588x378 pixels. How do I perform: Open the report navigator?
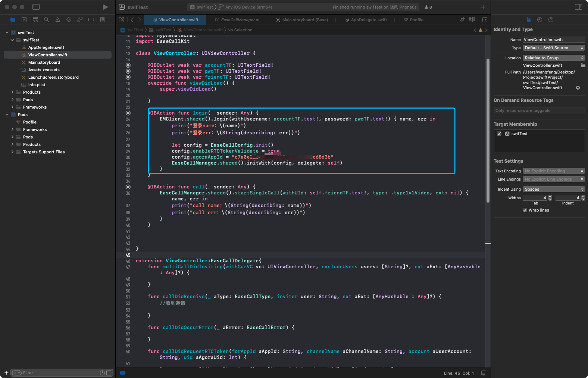(102, 19)
